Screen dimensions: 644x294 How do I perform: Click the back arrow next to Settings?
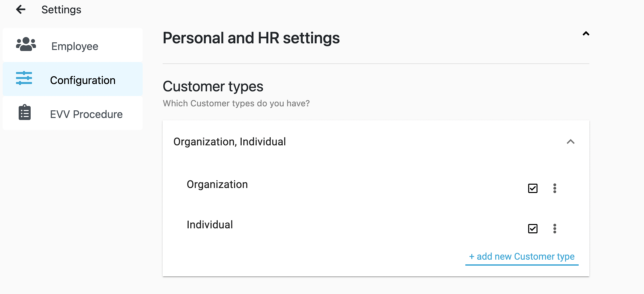(21, 10)
